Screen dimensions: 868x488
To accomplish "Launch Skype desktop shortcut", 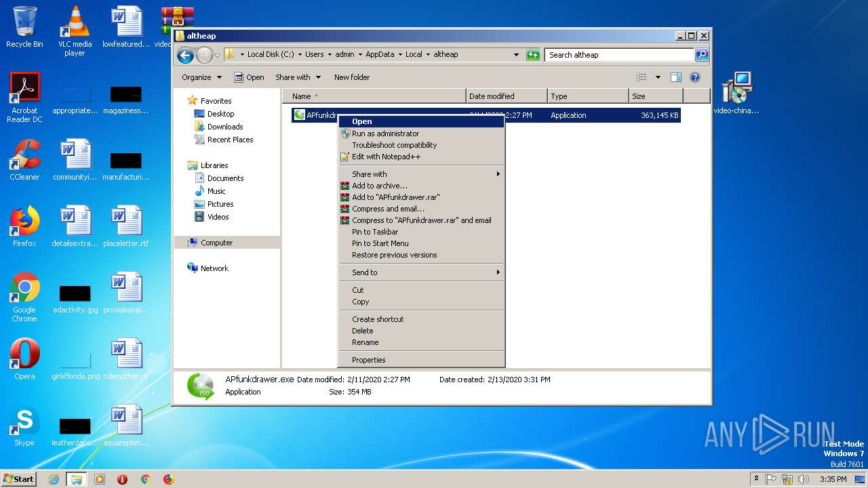I will click(24, 426).
